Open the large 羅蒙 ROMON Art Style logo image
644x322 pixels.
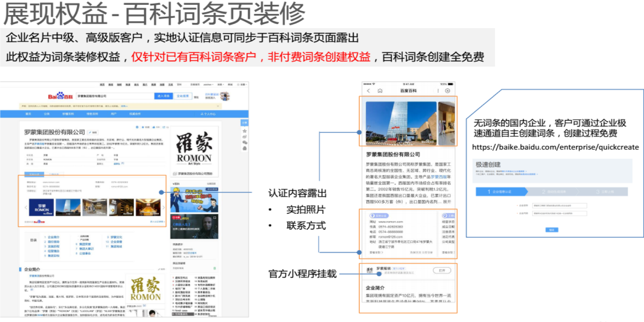click(194, 148)
